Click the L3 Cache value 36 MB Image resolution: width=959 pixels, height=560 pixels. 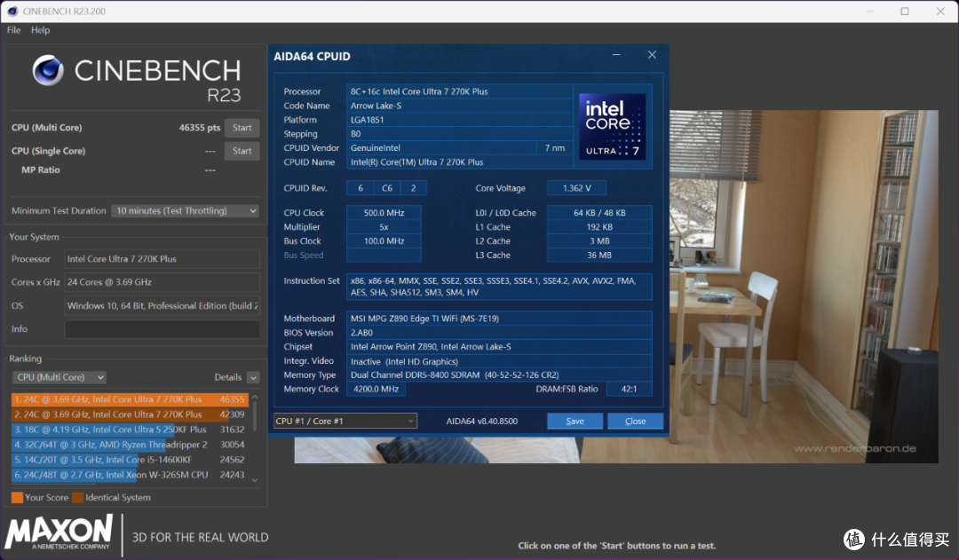599,255
